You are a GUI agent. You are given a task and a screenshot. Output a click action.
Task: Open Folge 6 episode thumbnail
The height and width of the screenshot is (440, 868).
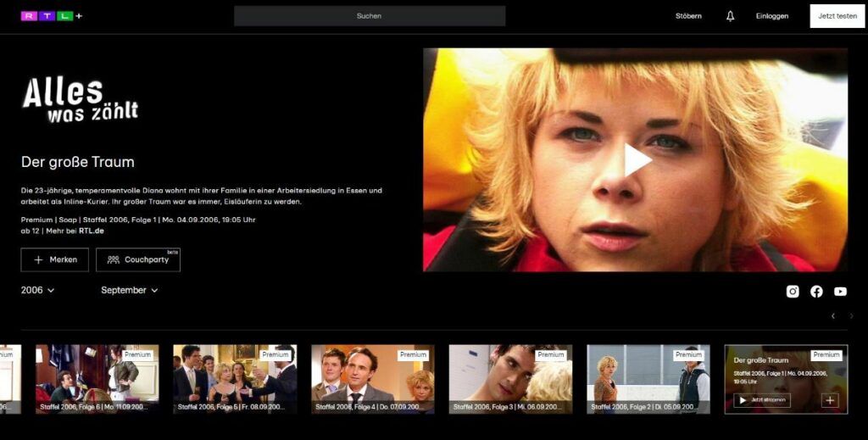[x=97, y=379]
